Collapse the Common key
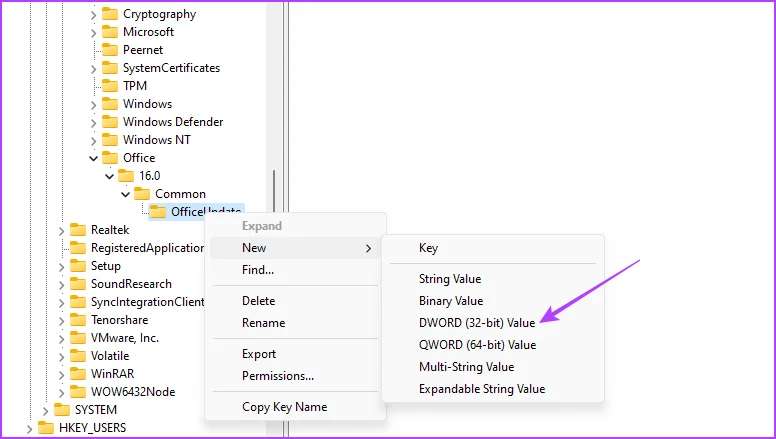Screen dimensions: 776x439 pyautogui.click(x=126, y=195)
